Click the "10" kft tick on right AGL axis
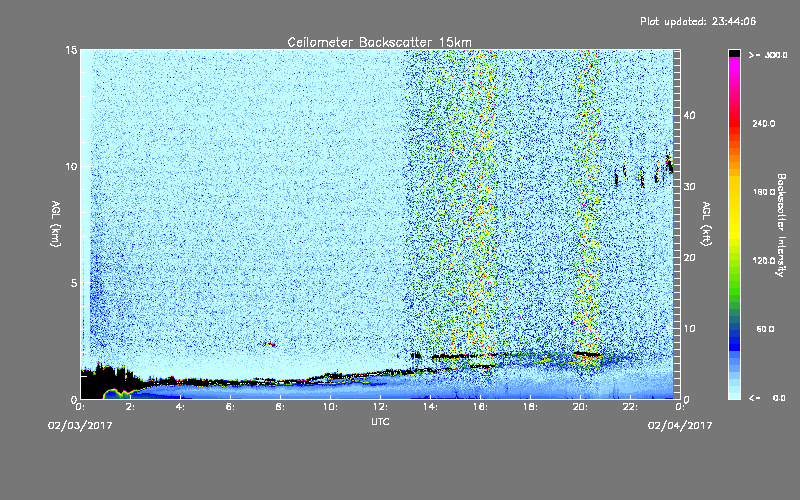800x500 pixels. [689, 329]
